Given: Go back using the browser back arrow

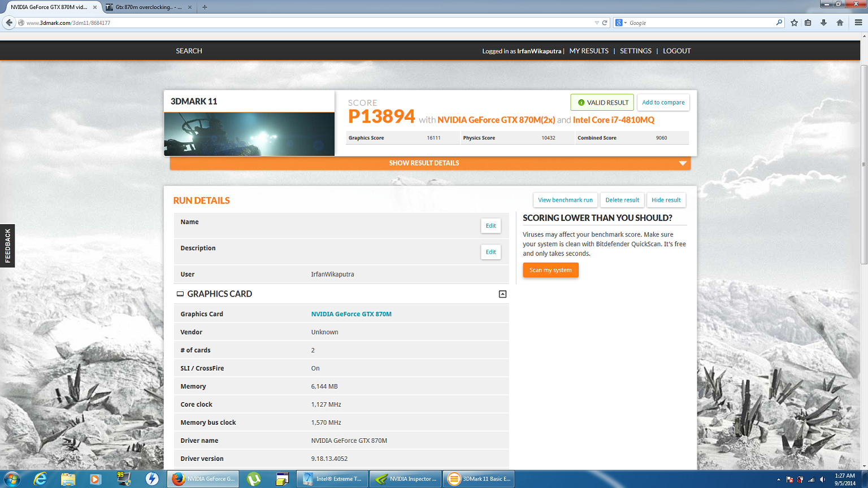Looking at the screenshot, I should point(9,23).
